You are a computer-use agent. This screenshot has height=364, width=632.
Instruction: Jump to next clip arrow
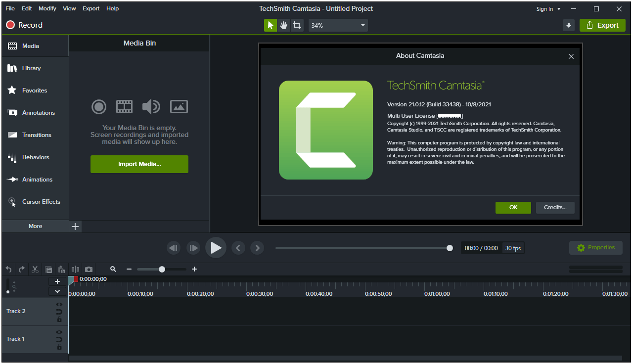point(257,248)
